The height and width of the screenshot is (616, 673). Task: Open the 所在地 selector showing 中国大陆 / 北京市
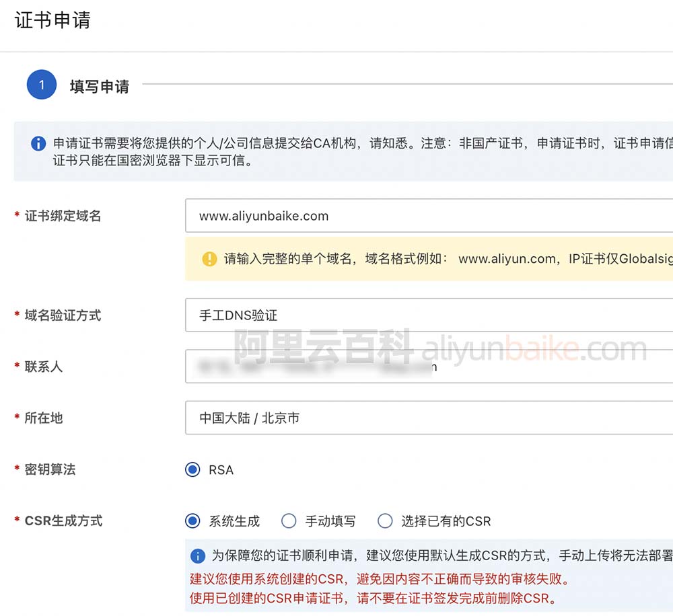[x=428, y=418]
